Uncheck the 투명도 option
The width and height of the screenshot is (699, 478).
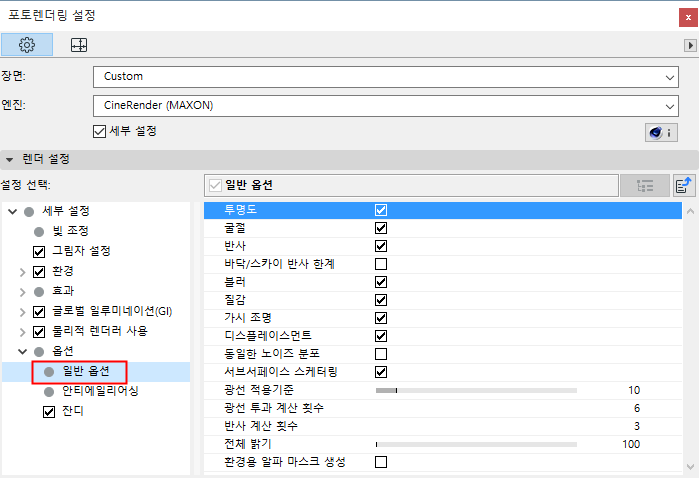(x=381, y=210)
